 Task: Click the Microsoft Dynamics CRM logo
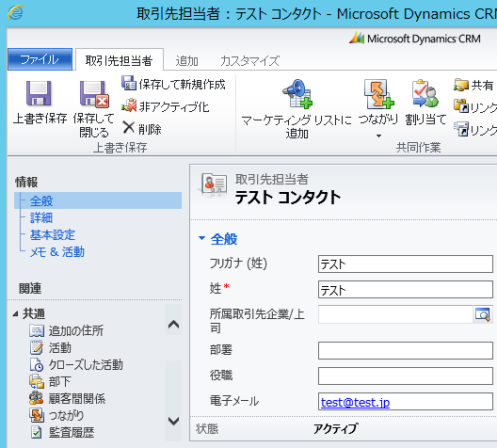pos(414,39)
